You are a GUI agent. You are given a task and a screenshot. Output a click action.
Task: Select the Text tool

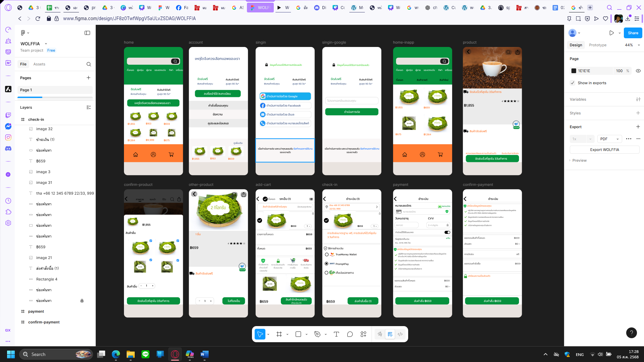point(336,334)
